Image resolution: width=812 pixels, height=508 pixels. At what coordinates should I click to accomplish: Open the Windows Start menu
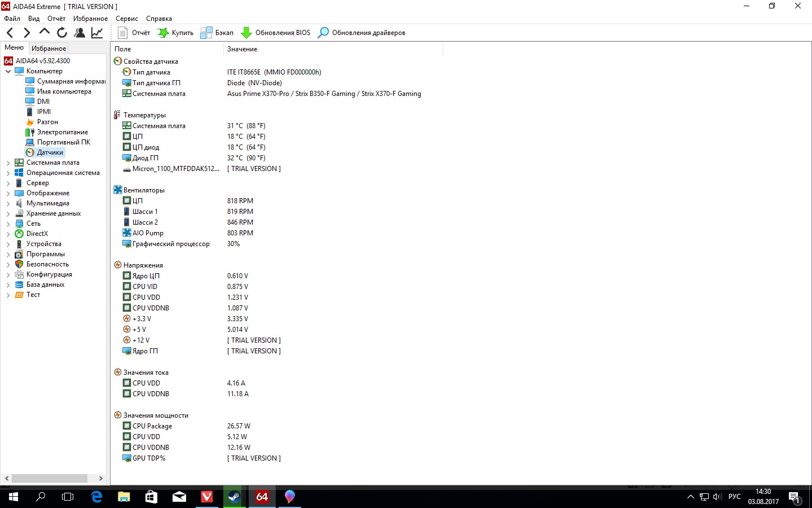coord(14,497)
